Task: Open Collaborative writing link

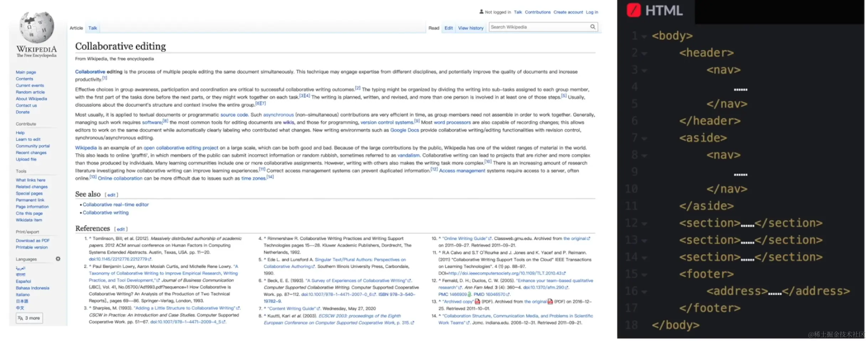Action: coord(106,213)
